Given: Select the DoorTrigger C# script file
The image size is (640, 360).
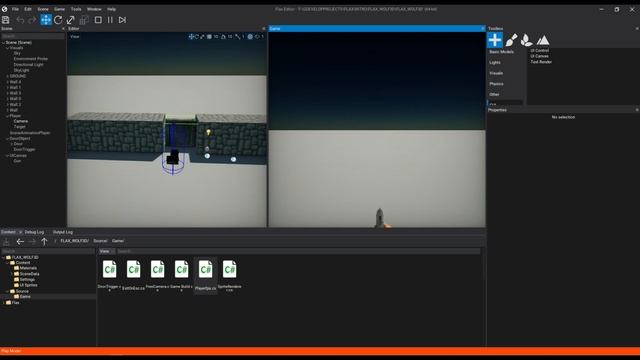Looking at the screenshot, I should [x=109, y=276].
